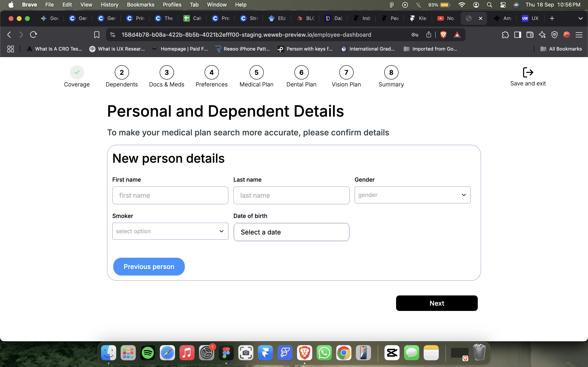Go to step 5 Medical Plan
This screenshot has height=367, width=588.
pos(256,72)
